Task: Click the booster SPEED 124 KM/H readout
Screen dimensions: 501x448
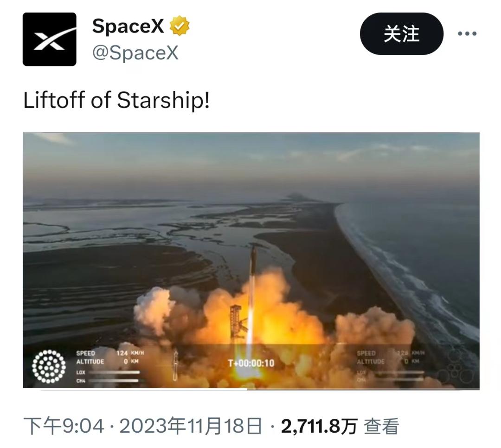Action: click(110, 353)
